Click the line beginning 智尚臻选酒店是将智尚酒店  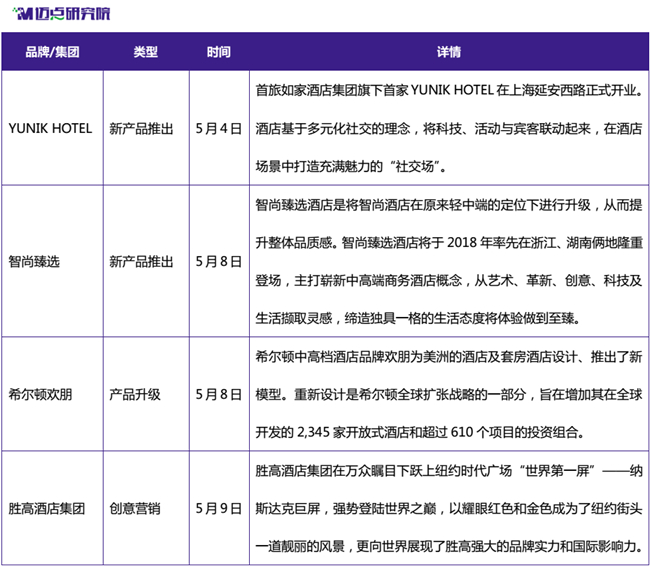pos(449,205)
